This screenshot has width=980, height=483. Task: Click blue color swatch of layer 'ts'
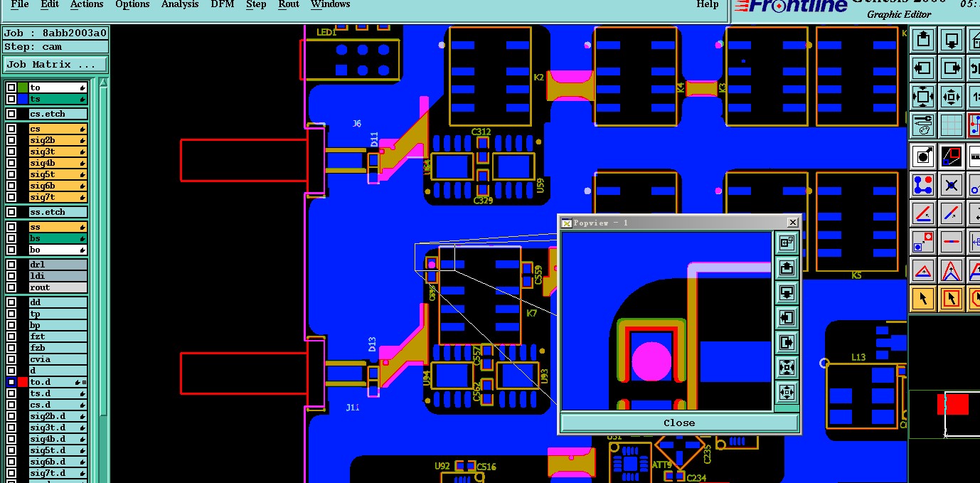(x=23, y=99)
